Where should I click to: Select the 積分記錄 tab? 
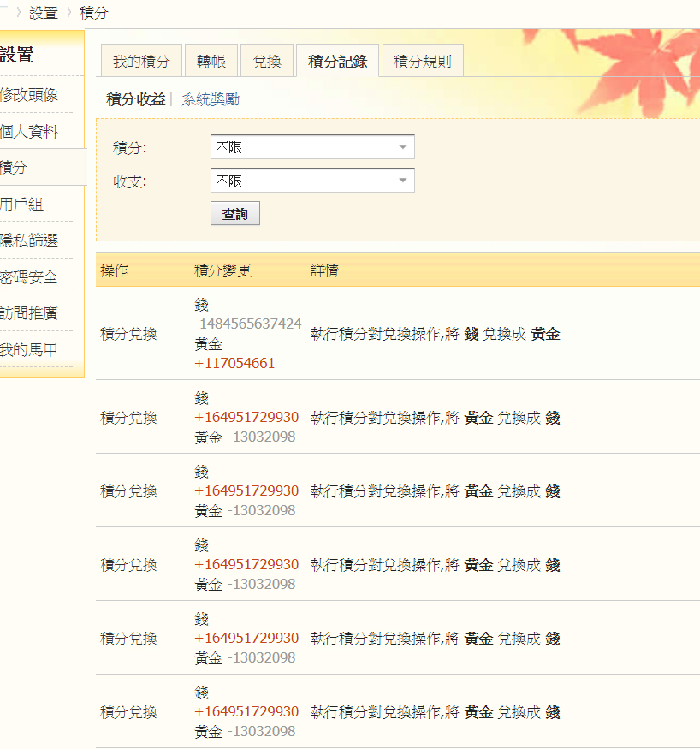pos(337,62)
